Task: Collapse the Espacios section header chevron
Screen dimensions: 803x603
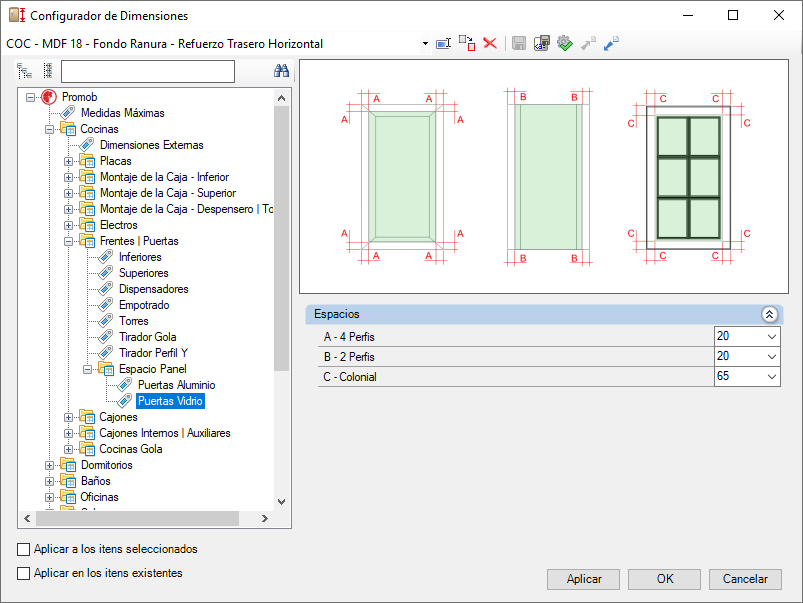Action: click(x=769, y=314)
